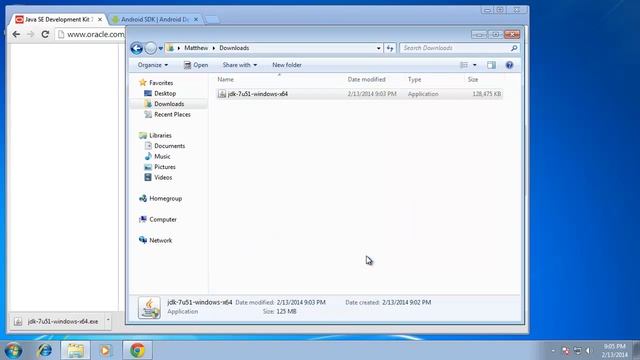The height and width of the screenshot is (360, 640).
Task: Open the Music library
Action: point(162,157)
